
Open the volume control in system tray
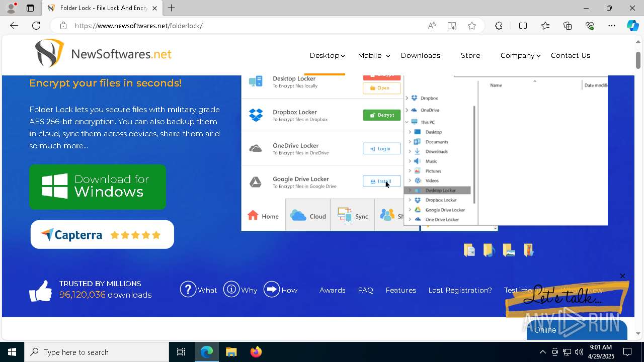pyautogui.click(x=579, y=352)
